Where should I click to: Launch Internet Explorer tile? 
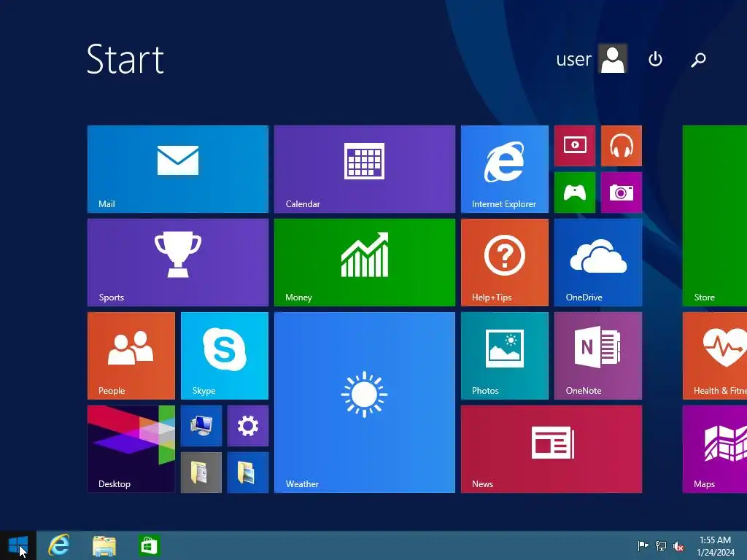click(505, 169)
